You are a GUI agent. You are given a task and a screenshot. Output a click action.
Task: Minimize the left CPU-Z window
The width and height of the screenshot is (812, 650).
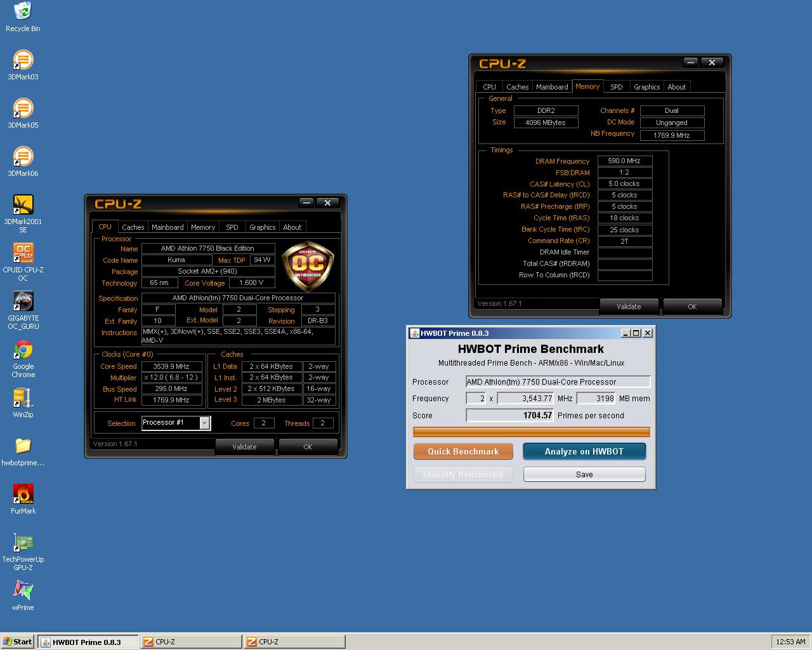[306, 202]
